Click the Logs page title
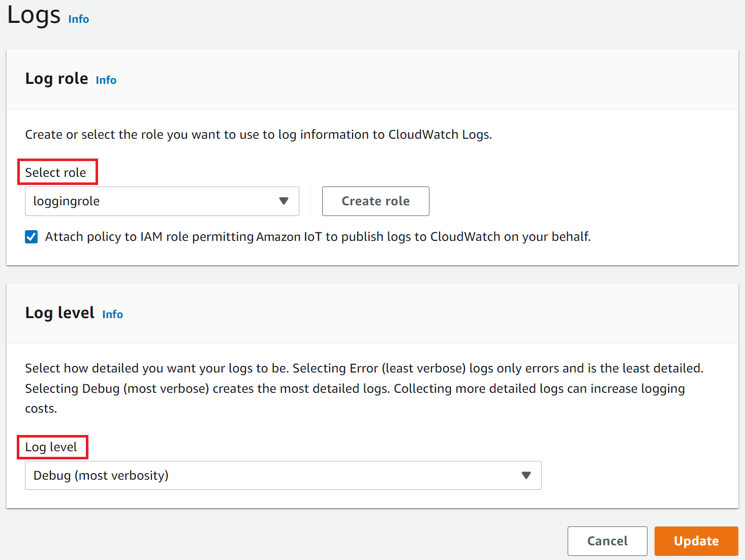745x560 pixels. tap(34, 15)
